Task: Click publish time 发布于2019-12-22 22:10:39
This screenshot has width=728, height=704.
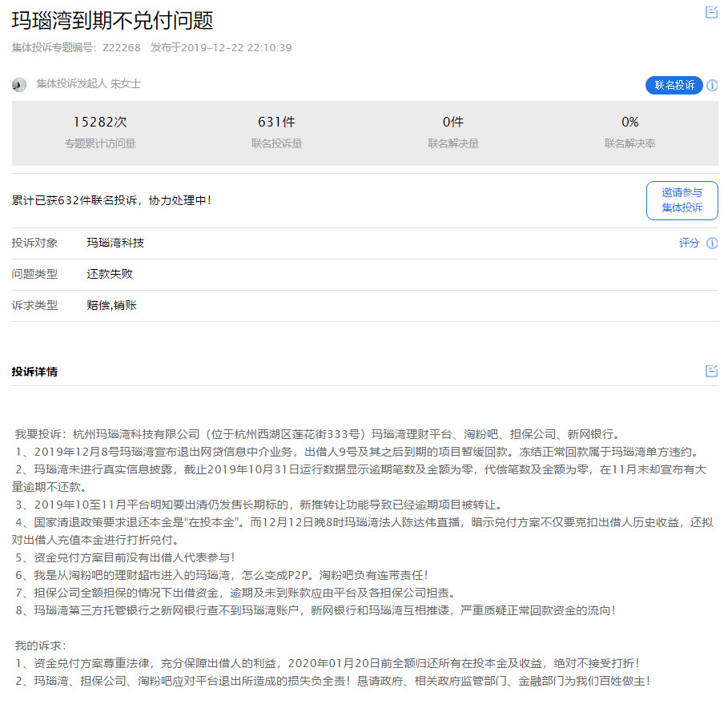Action: (x=221, y=48)
